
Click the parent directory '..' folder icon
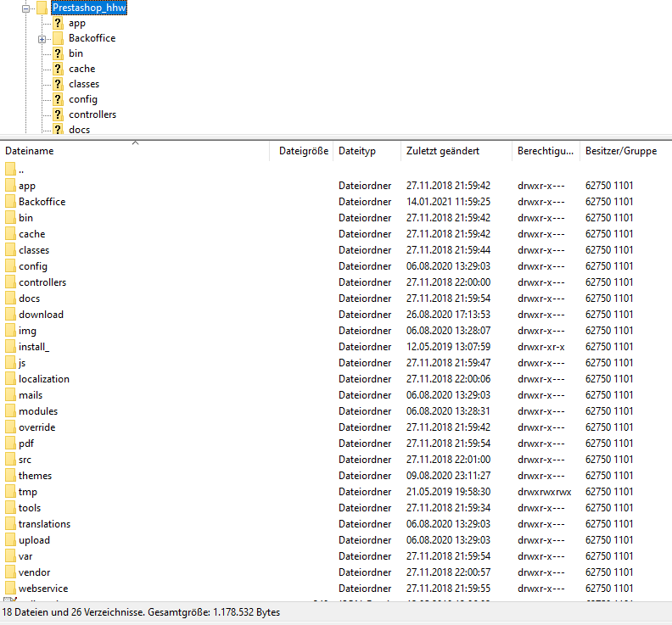tap(11, 170)
